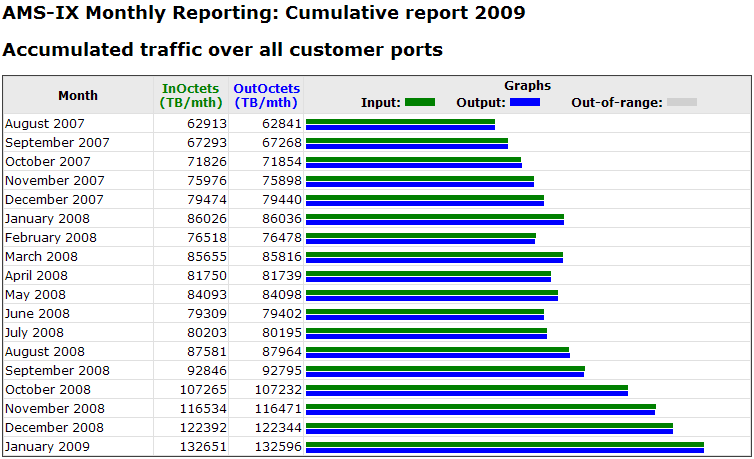Click OutOctets value 80195
The height and width of the screenshot is (459, 754).
(282, 333)
